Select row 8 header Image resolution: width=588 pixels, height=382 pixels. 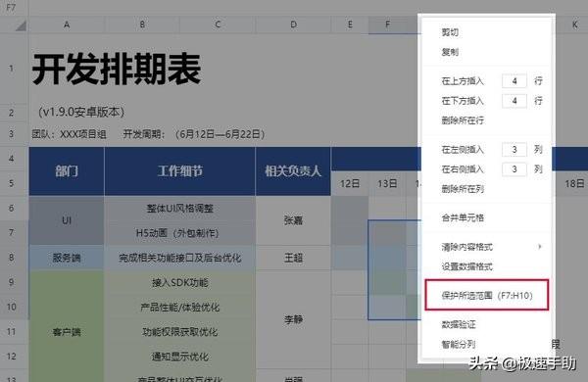tap(11, 258)
